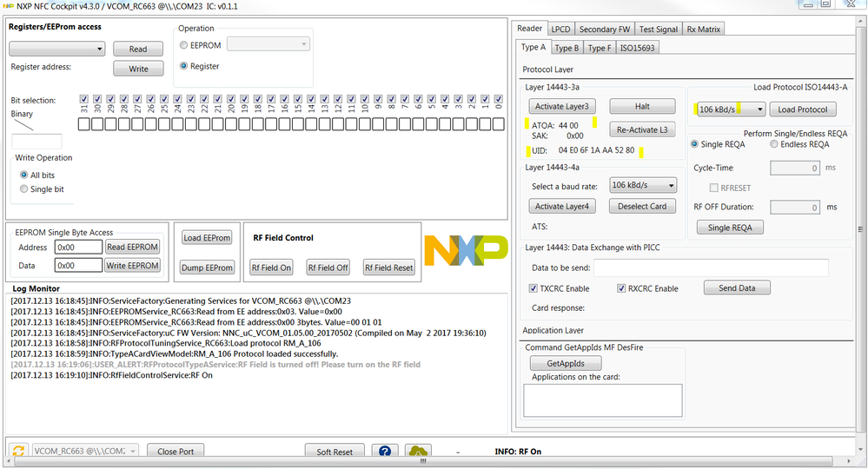Click the Send Data button
868x469 pixels.
pos(737,287)
